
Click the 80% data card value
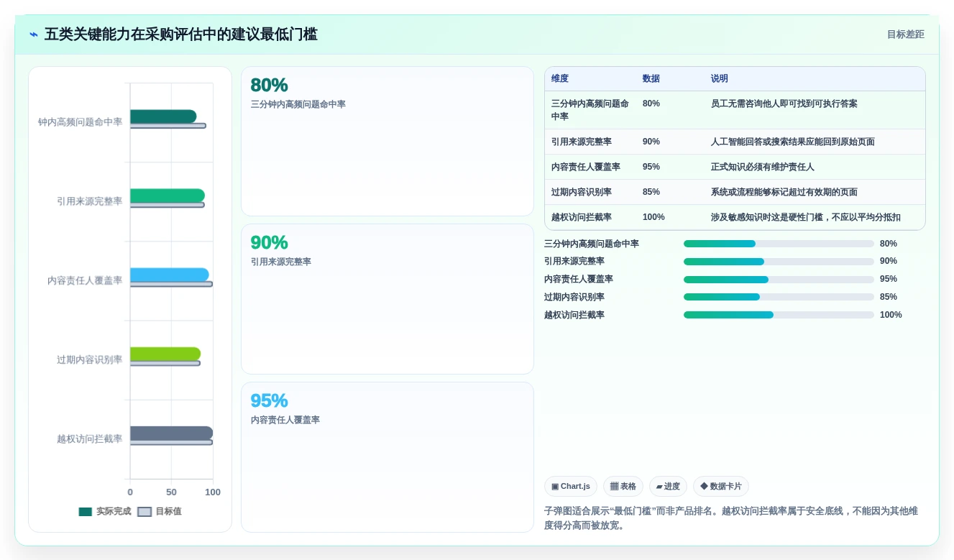click(269, 86)
